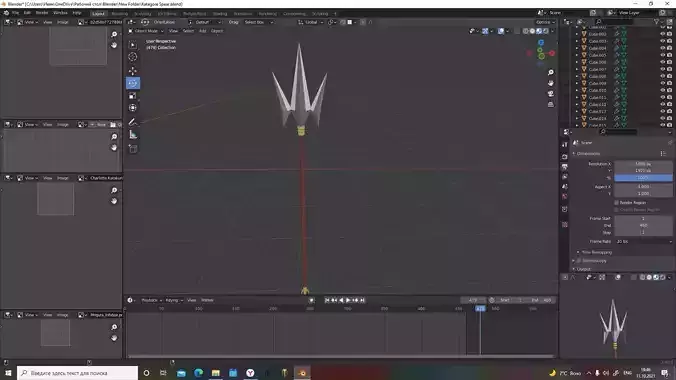Open the Edit menu
Image resolution: width=676 pixels, height=380 pixels.
pos(27,13)
